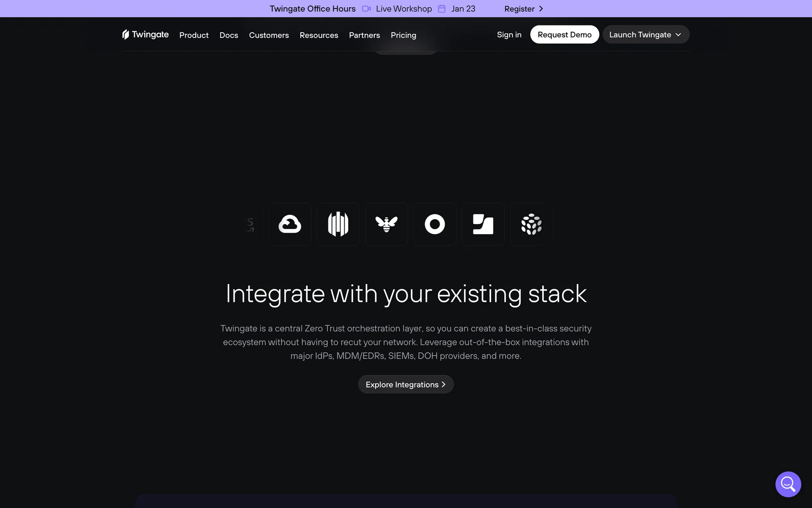
Task: Click the dotted sphere integration icon
Action: (x=531, y=224)
